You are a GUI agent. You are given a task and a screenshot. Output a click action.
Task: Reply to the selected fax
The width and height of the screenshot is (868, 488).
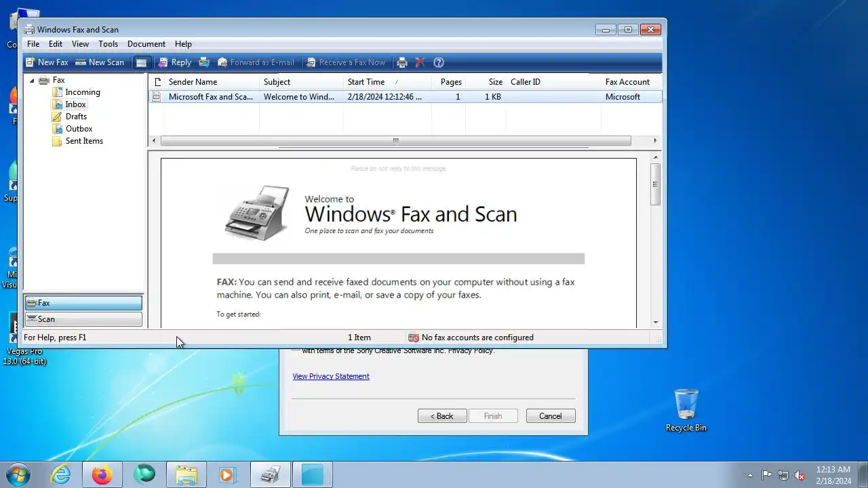click(174, 62)
